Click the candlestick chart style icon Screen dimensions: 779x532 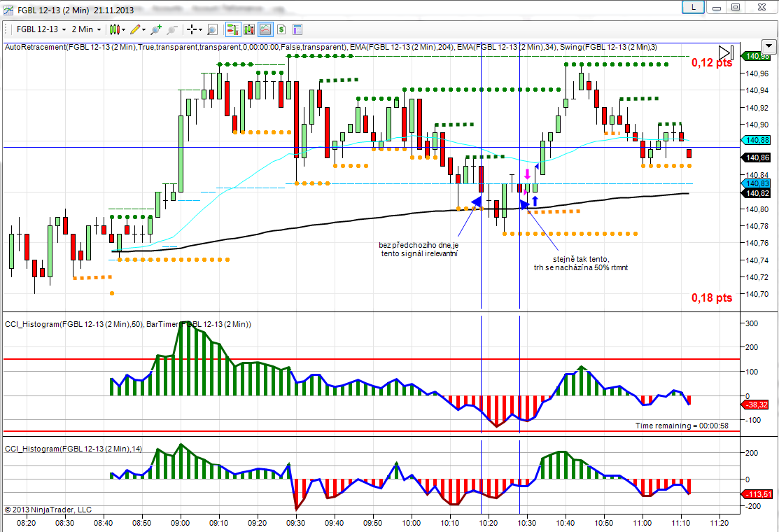point(114,30)
